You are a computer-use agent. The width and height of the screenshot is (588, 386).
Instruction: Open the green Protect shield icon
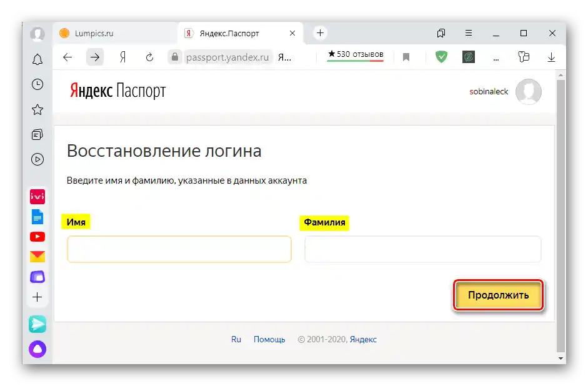coord(441,57)
